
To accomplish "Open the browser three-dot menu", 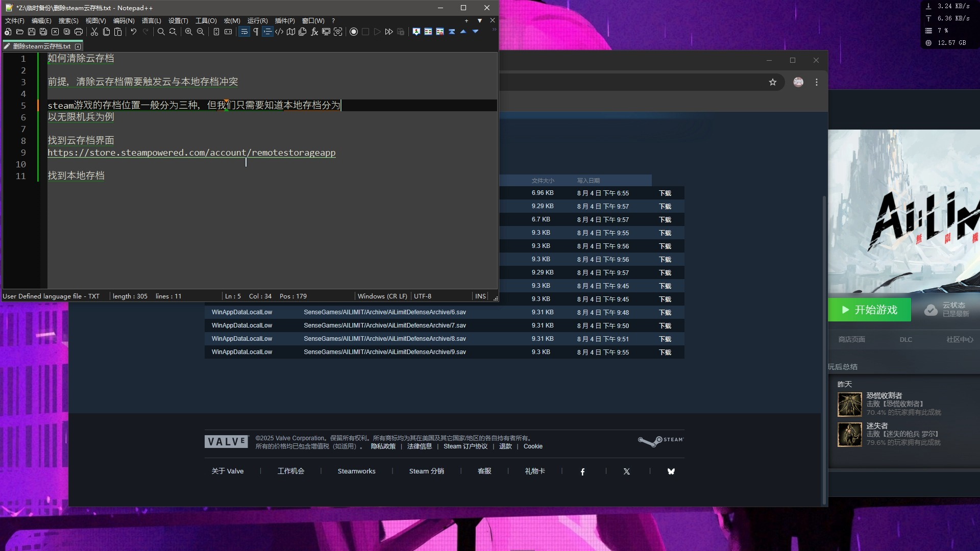I will coord(817,82).
